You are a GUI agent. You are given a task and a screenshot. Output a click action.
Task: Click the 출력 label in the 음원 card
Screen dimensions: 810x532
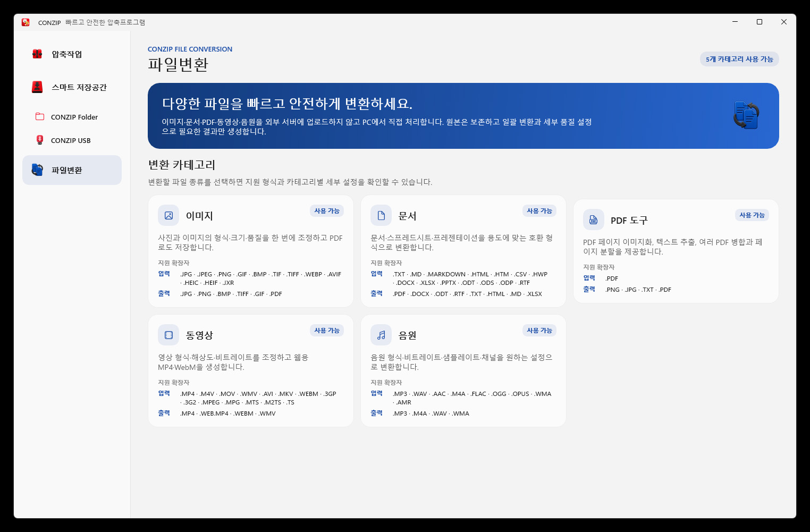pos(377,413)
